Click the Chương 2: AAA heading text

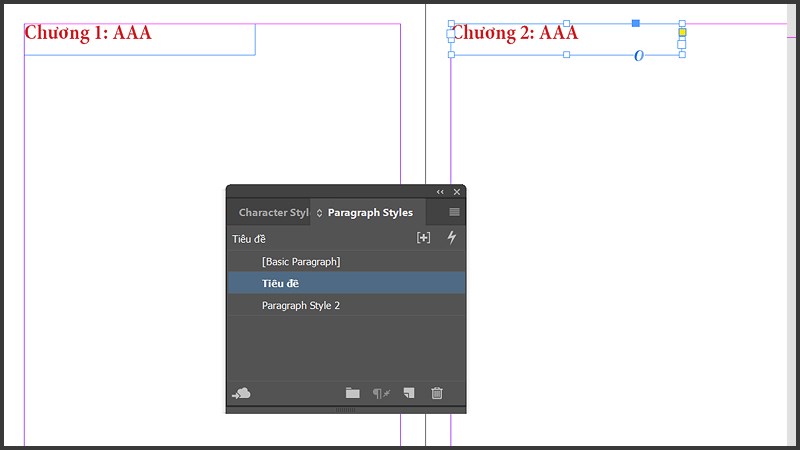pyautogui.click(x=516, y=34)
